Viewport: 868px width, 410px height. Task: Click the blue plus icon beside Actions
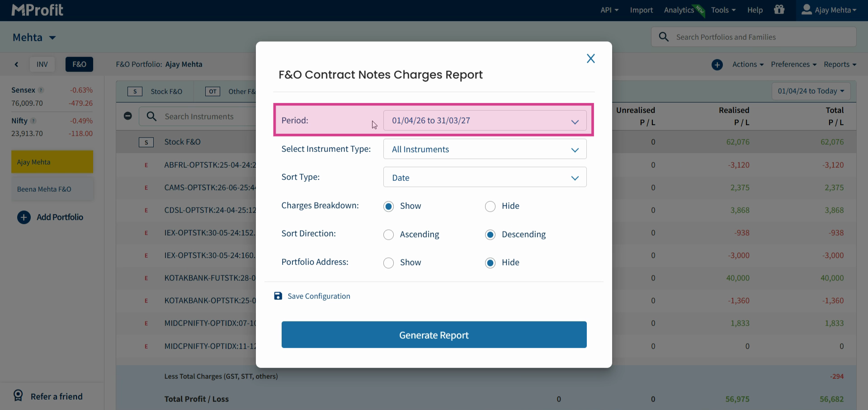point(717,65)
